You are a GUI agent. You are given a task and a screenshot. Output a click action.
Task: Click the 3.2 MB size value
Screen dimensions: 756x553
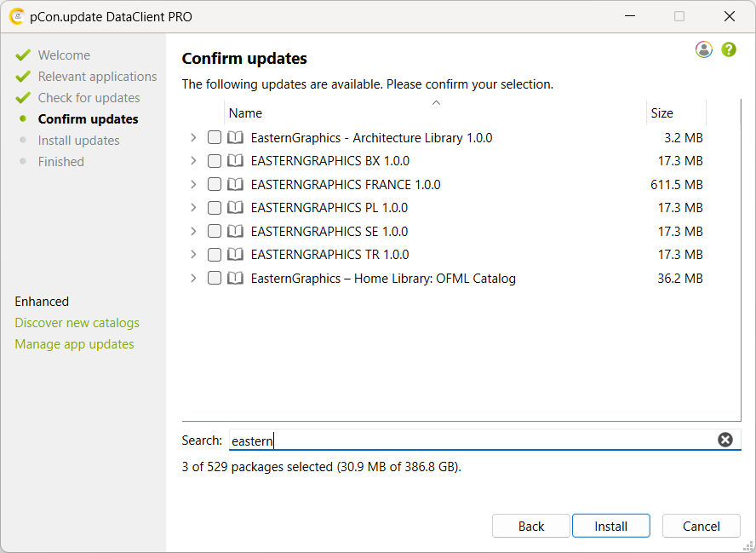click(x=684, y=138)
